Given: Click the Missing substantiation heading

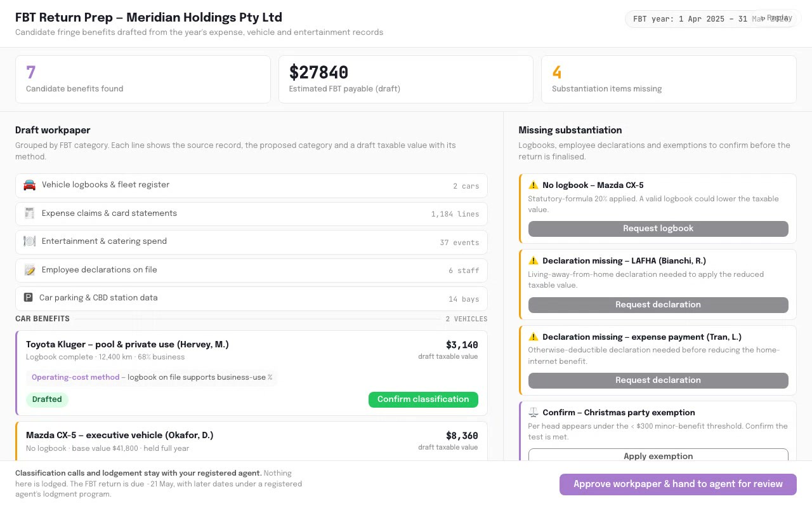Looking at the screenshot, I should 570,130.
